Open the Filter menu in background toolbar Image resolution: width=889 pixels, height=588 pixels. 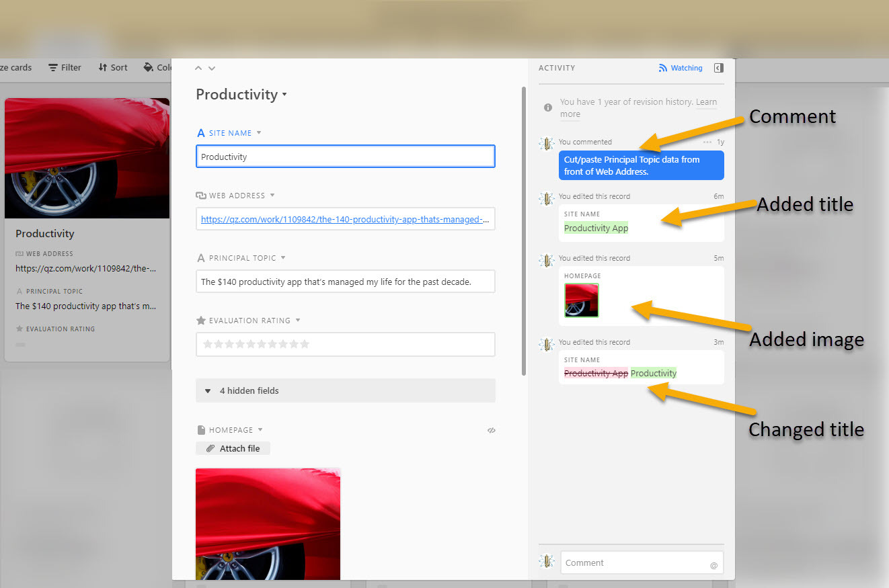(x=65, y=67)
